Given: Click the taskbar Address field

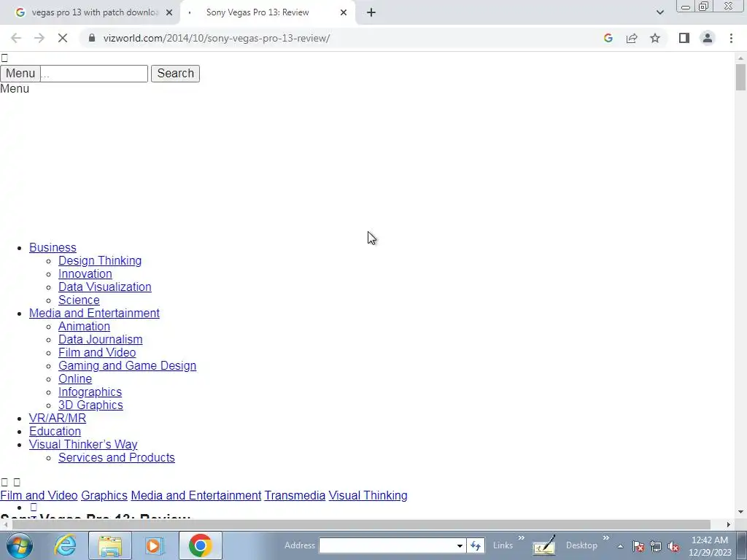Looking at the screenshot, I should point(387,545).
